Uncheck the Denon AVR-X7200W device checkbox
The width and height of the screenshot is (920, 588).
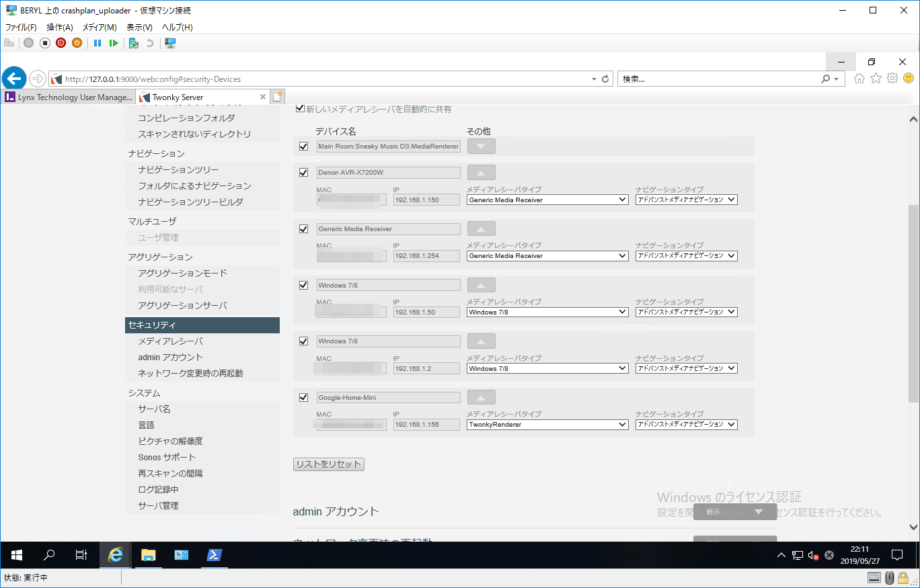(303, 172)
